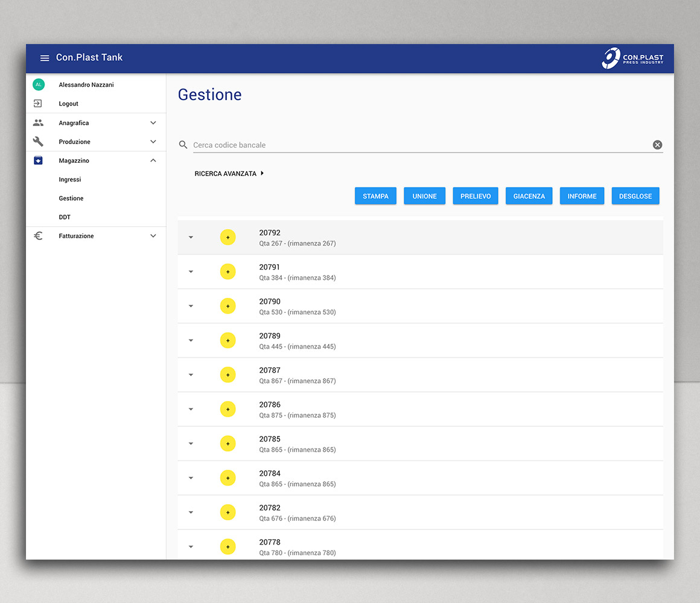This screenshot has height=603, width=700.
Task: Click yellow plus icon for pallet 20789
Action: click(x=227, y=340)
